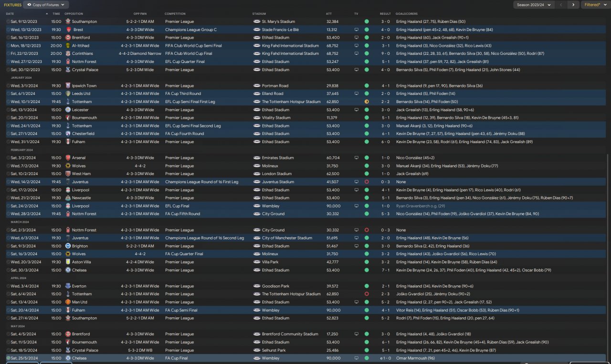Click the Ryan Gravenberch o.g. (29) goalscorer text

pyautogui.click(x=421, y=206)
